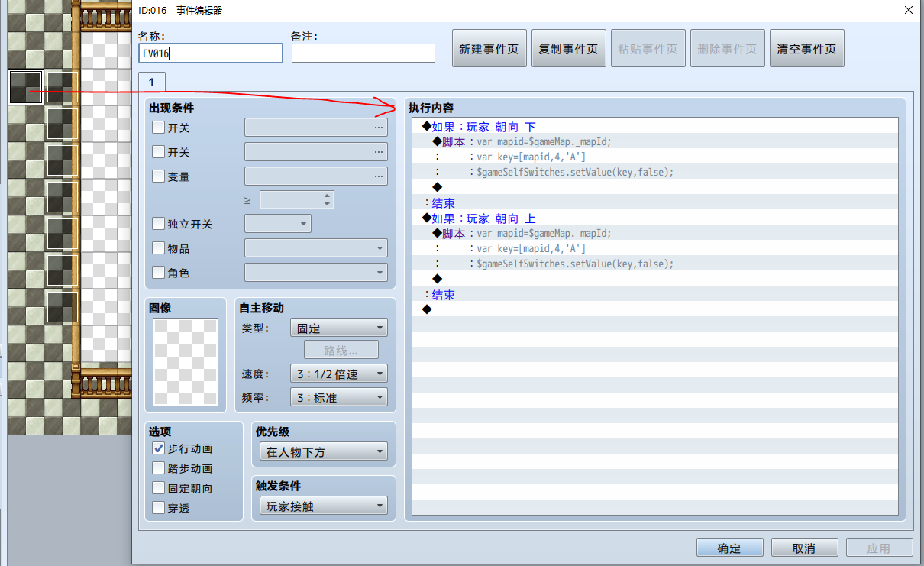Open the 物品 dropdown
This screenshot has height=566, width=924.
(316, 248)
